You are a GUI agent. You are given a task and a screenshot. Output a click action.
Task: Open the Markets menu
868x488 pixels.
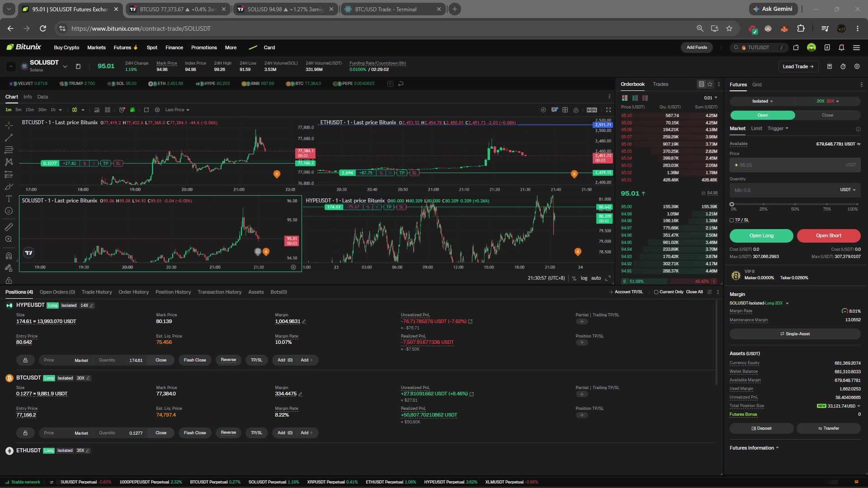click(x=96, y=47)
